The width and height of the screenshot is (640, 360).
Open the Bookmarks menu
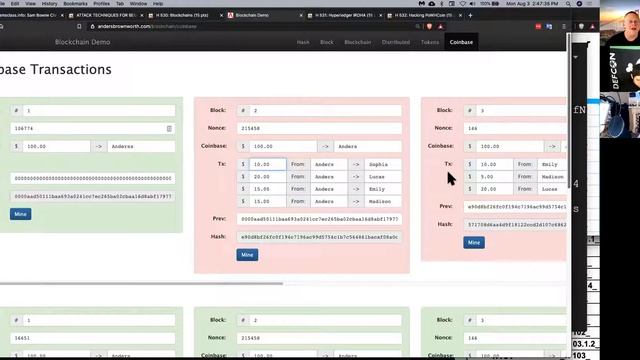(x=75, y=4)
